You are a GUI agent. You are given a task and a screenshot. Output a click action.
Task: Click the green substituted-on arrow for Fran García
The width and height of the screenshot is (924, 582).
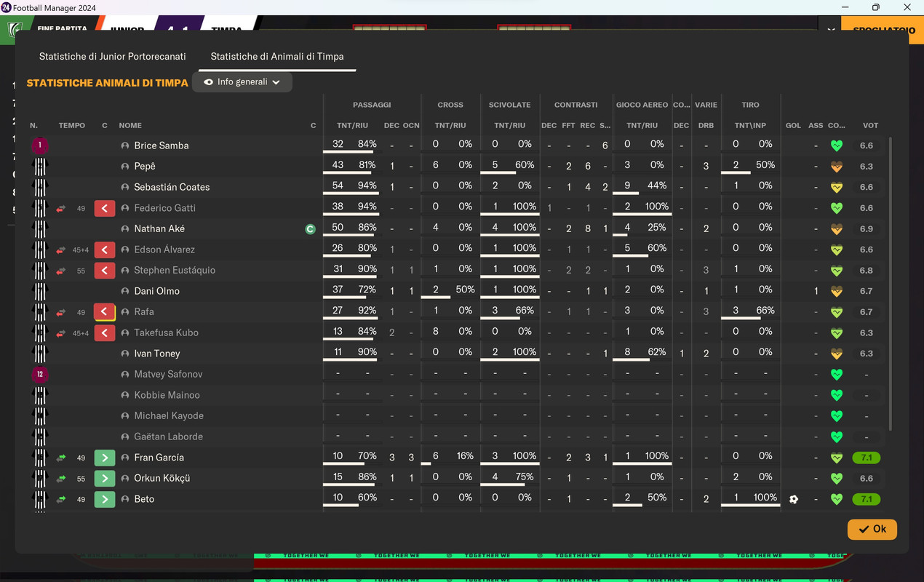(x=105, y=458)
